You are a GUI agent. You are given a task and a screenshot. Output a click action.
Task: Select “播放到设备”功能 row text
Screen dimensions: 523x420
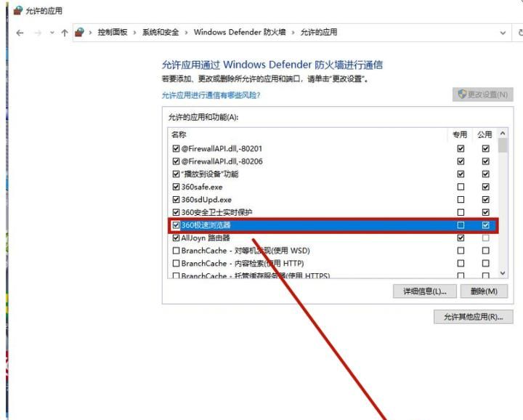click(x=210, y=174)
